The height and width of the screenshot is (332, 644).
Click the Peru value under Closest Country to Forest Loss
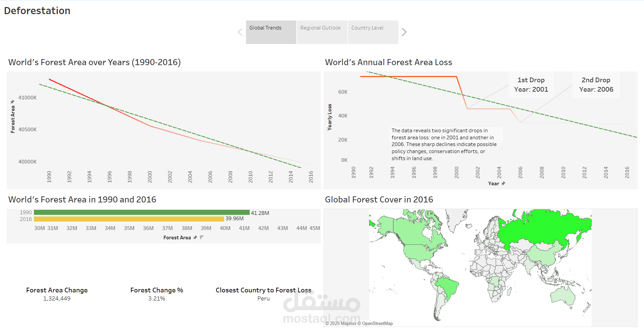pyautogui.click(x=263, y=298)
